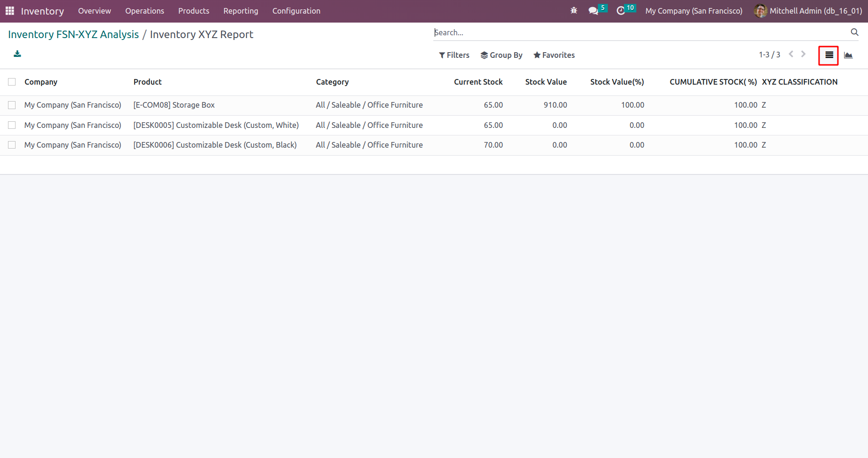
Task: Open the [E-COM08] Storage Box record
Action: coord(174,105)
